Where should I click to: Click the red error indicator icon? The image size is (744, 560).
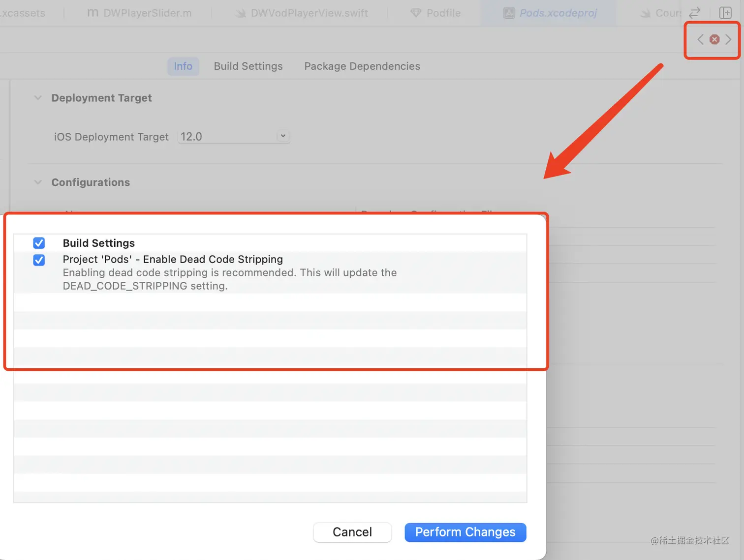[714, 39]
